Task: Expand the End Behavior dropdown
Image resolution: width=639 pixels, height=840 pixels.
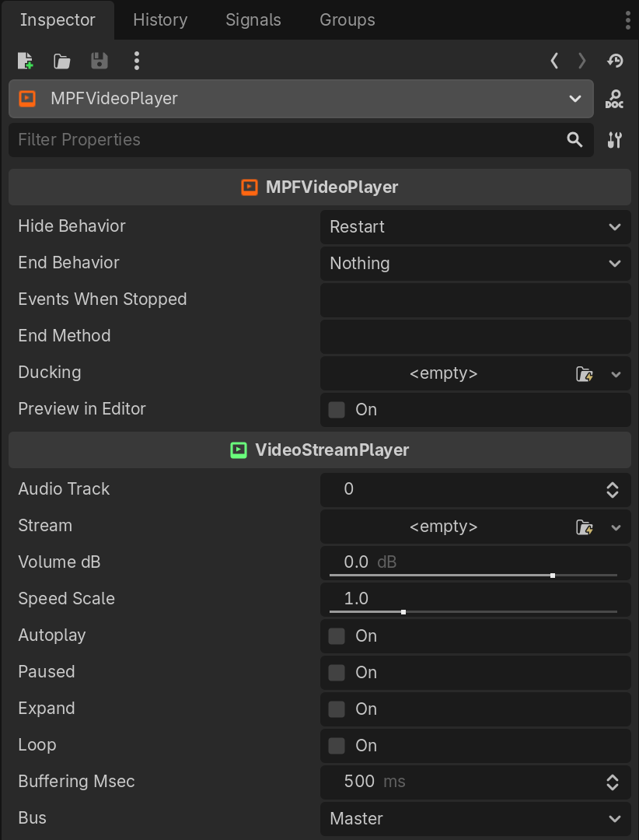Action: click(475, 264)
